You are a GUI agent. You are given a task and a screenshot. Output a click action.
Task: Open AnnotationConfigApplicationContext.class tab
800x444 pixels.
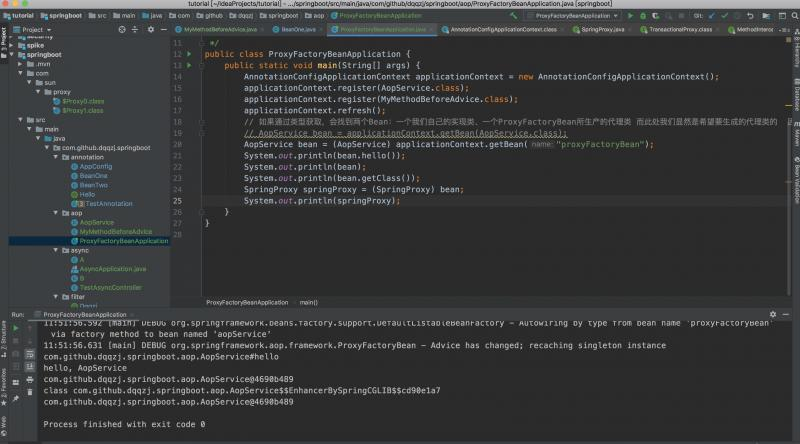point(503,30)
